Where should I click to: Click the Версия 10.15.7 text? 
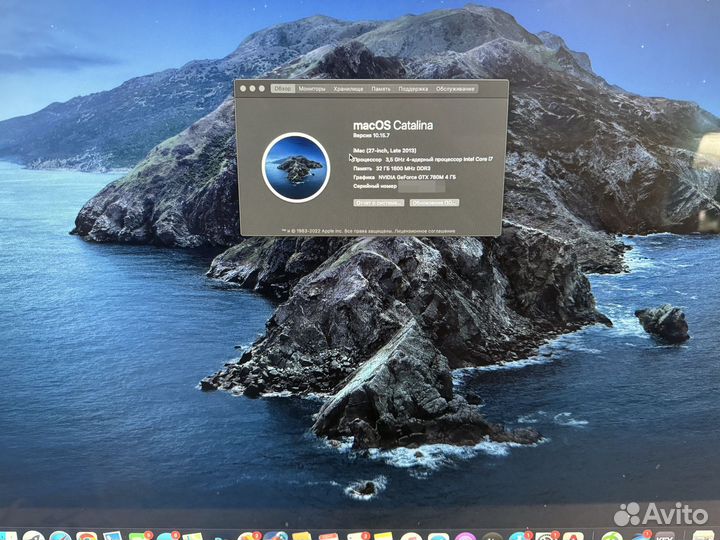pyautogui.click(x=371, y=135)
